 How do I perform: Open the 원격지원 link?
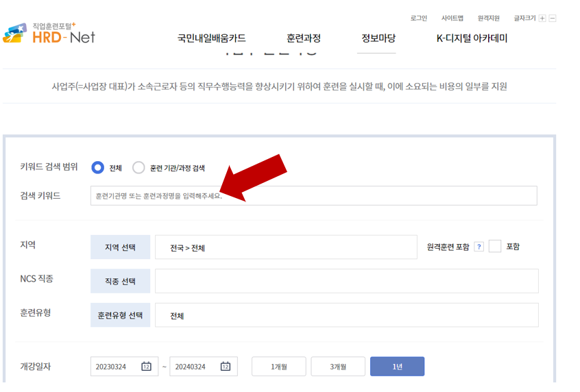(x=489, y=18)
